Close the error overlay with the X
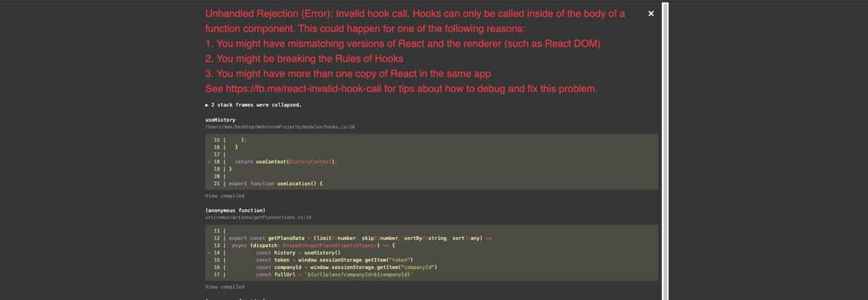 tap(651, 14)
